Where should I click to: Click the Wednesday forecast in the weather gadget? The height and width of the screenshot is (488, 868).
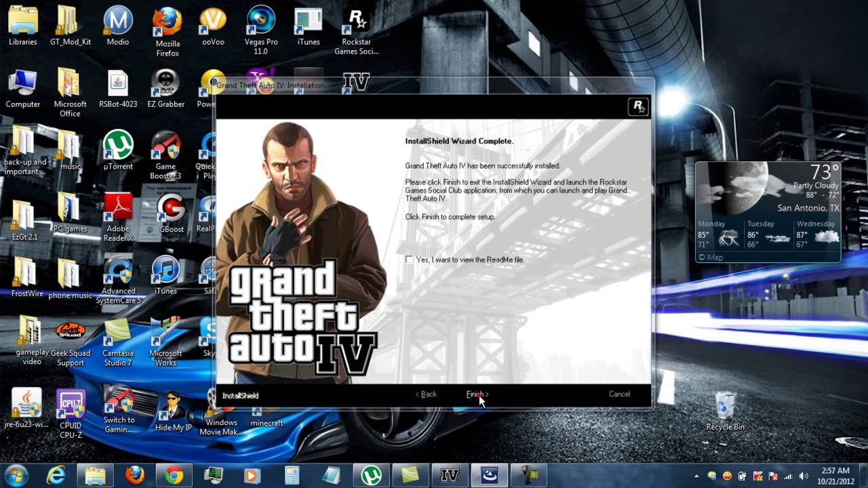817,234
